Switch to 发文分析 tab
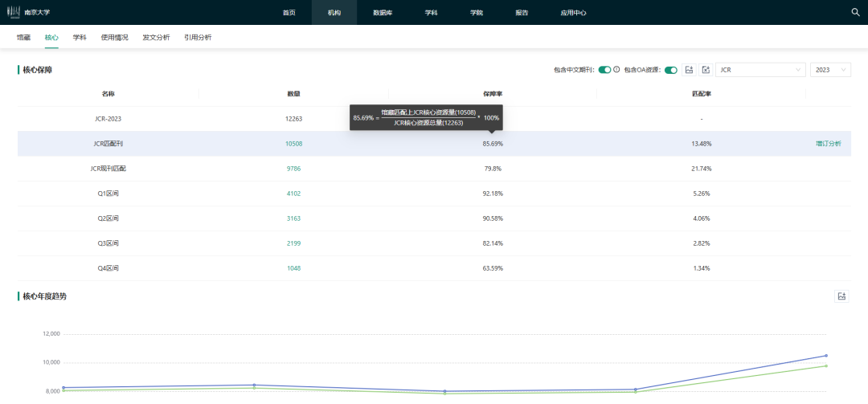Image resolution: width=868 pixels, height=404 pixels. pos(156,38)
